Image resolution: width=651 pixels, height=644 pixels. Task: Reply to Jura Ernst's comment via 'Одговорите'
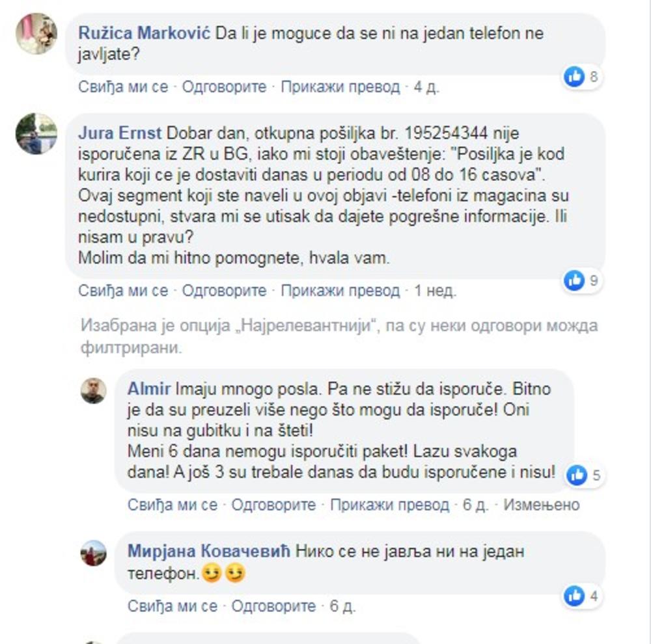click(x=224, y=291)
